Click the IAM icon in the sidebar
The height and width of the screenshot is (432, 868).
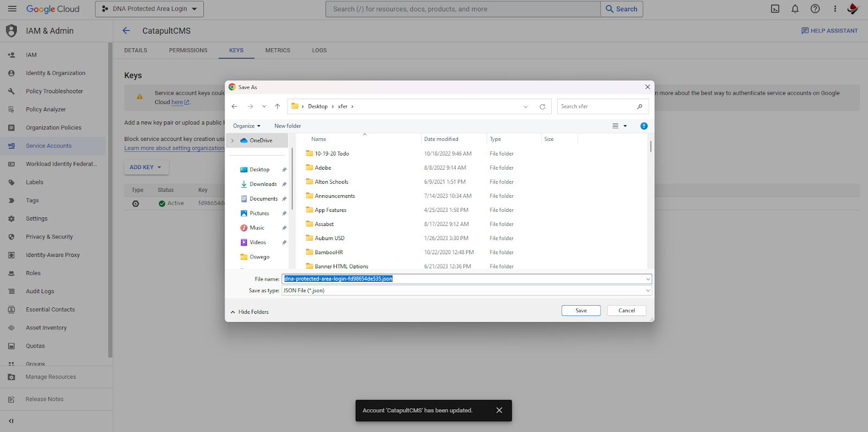11,55
